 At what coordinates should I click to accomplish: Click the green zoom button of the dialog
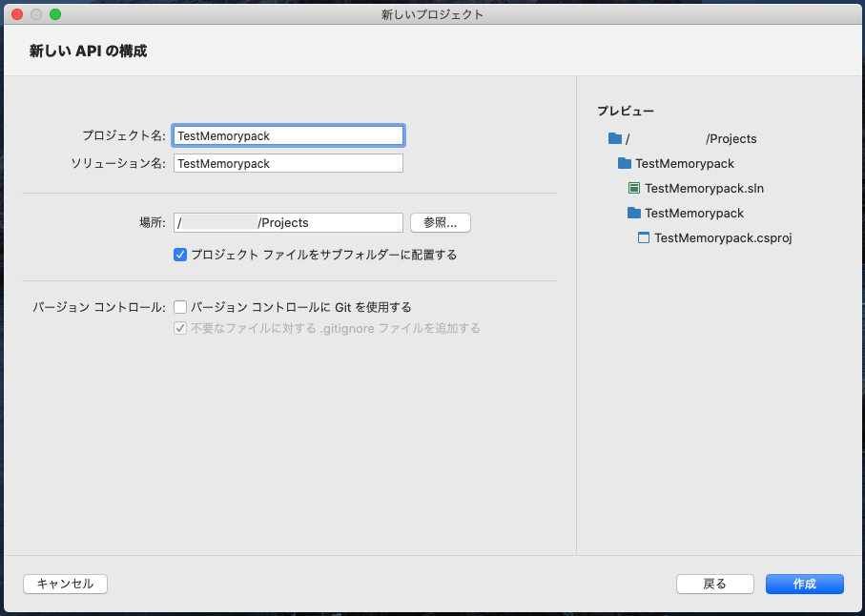pyautogui.click(x=54, y=14)
